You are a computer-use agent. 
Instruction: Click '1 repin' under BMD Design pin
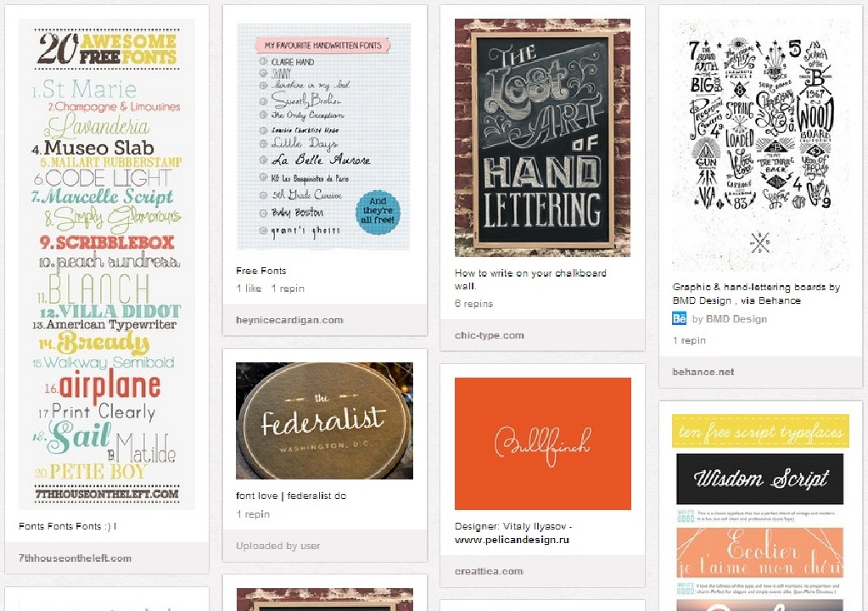pos(689,340)
